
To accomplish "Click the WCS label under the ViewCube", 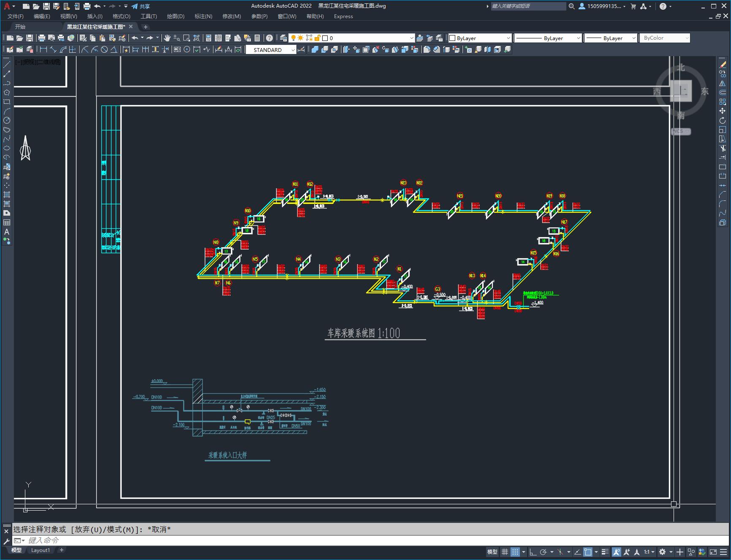I will point(681,131).
